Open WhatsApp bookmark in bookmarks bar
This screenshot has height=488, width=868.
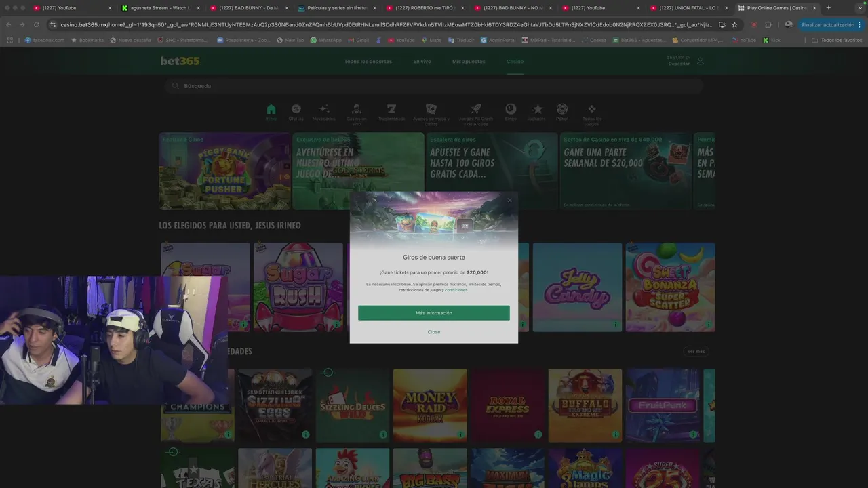coord(325,40)
